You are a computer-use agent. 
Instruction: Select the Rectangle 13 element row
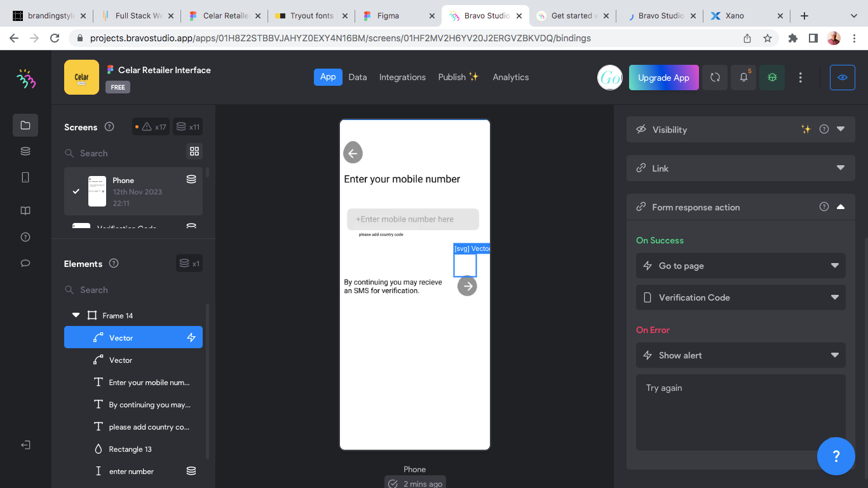(x=133, y=449)
